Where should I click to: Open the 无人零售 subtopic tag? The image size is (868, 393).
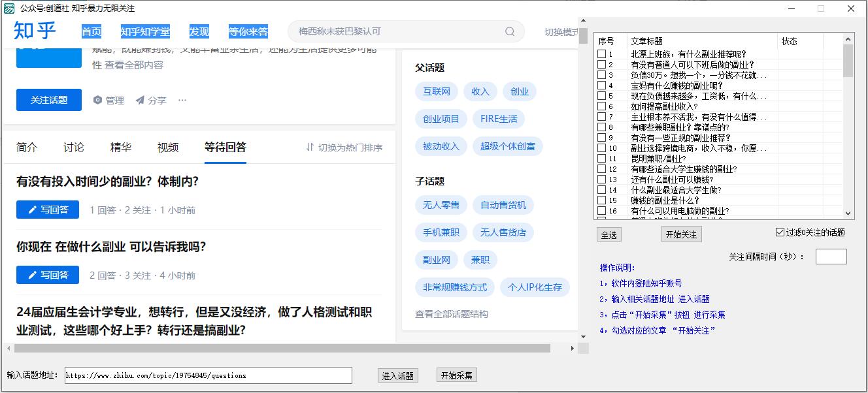coord(441,205)
